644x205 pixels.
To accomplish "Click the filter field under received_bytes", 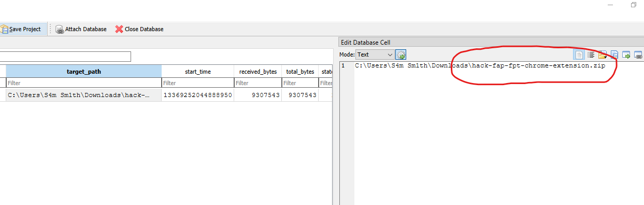I will click(x=258, y=83).
